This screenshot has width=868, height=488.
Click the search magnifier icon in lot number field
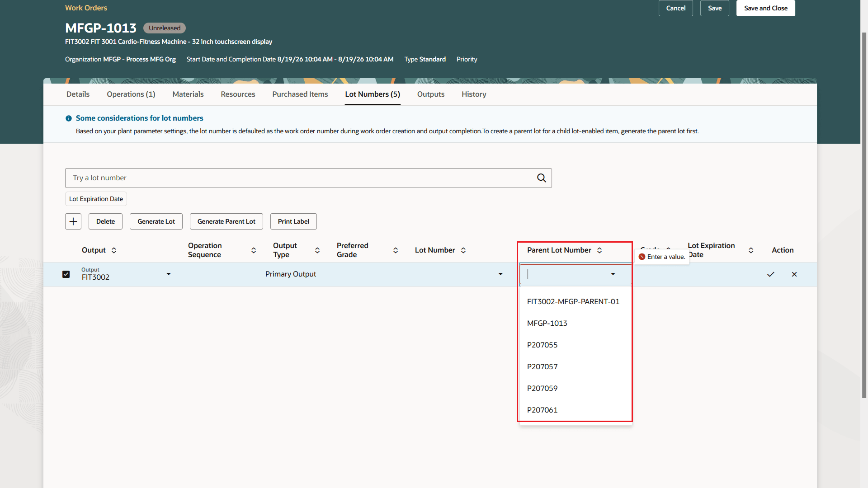pyautogui.click(x=541, y=178)
